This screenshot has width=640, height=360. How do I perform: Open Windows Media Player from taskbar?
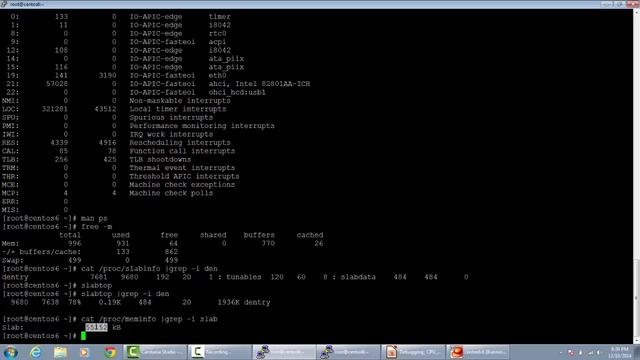[x=84, y=352]
